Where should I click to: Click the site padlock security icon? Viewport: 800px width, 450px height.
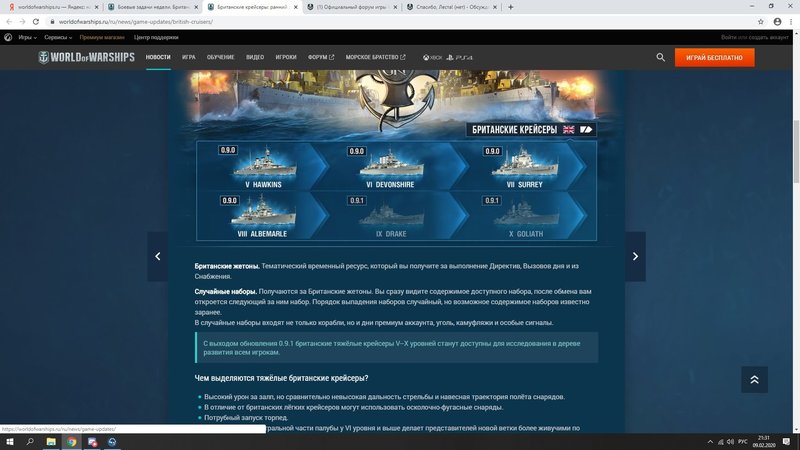(x=52, y=22)
